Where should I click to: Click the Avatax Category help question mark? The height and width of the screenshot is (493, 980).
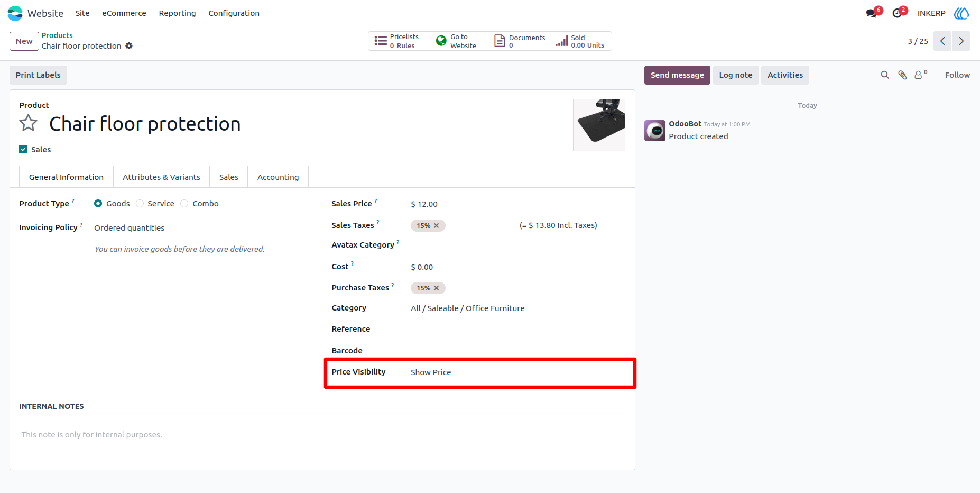[x=398, y=242]
